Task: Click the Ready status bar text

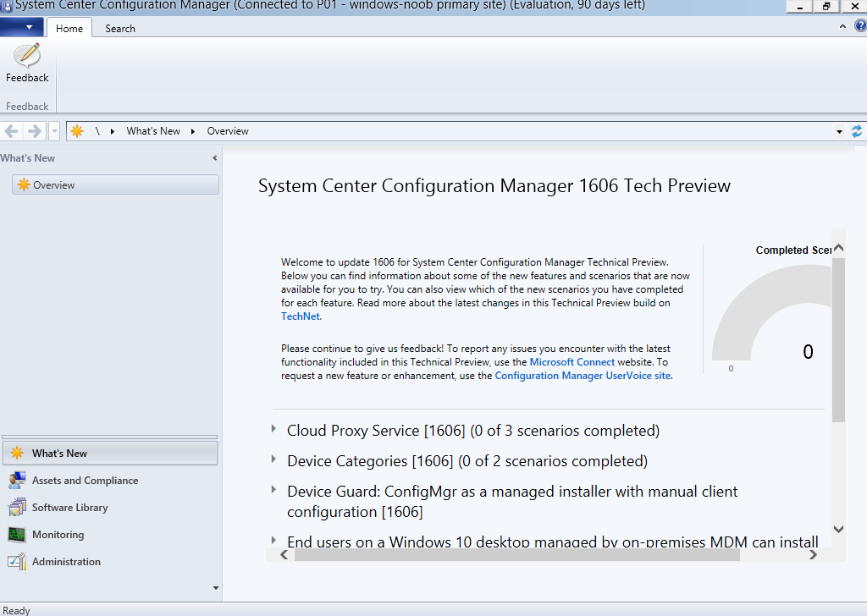Action: coord(16,610)
